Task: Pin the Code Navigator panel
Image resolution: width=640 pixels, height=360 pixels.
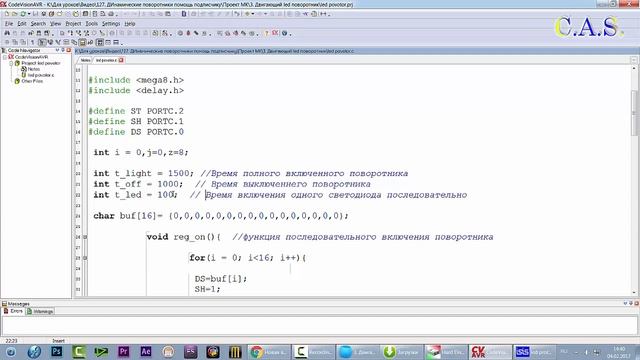Action: [x=63, y=50]
